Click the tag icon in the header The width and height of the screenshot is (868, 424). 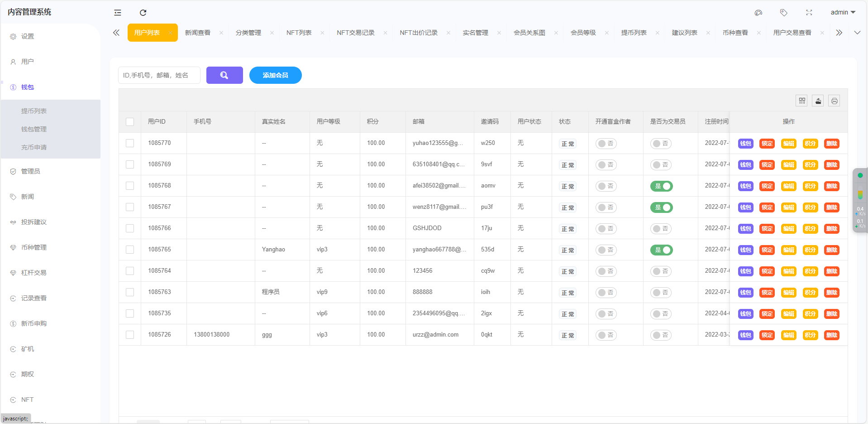pyautogui.click(x=784, y=13)
